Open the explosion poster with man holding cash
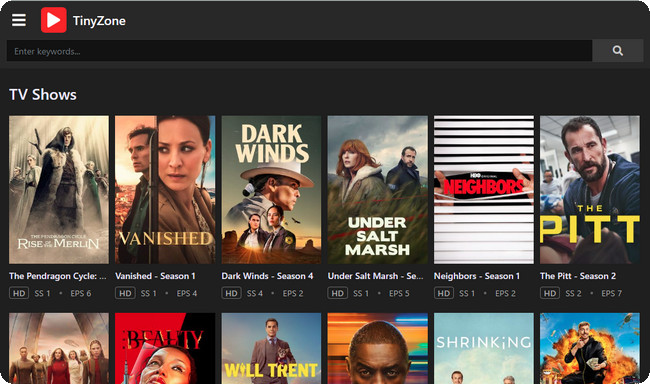This screenshot has height=384, width=650. click(590, 348)
